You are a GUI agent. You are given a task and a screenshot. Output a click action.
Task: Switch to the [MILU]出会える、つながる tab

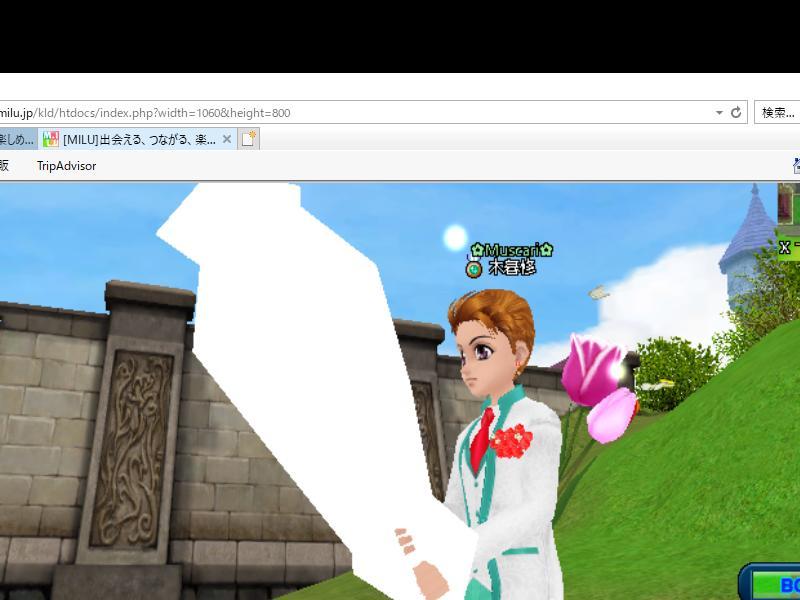(137, 139)
